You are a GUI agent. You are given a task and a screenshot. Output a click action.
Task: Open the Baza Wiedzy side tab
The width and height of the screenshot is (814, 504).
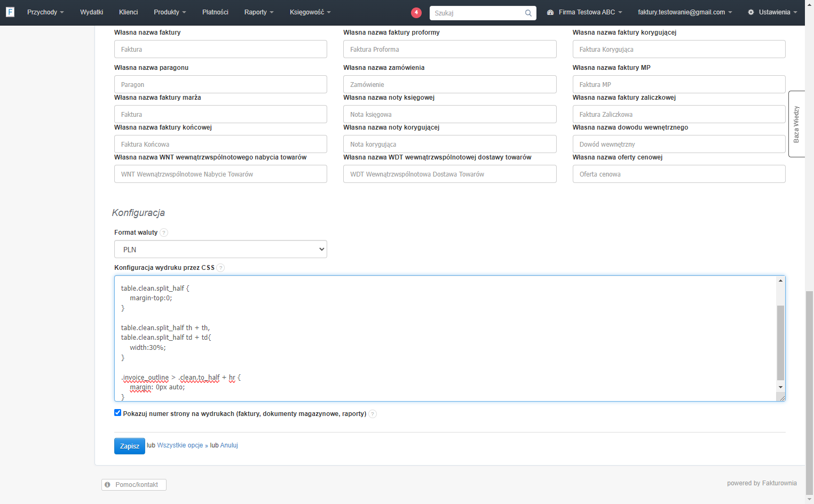(796, 124)
